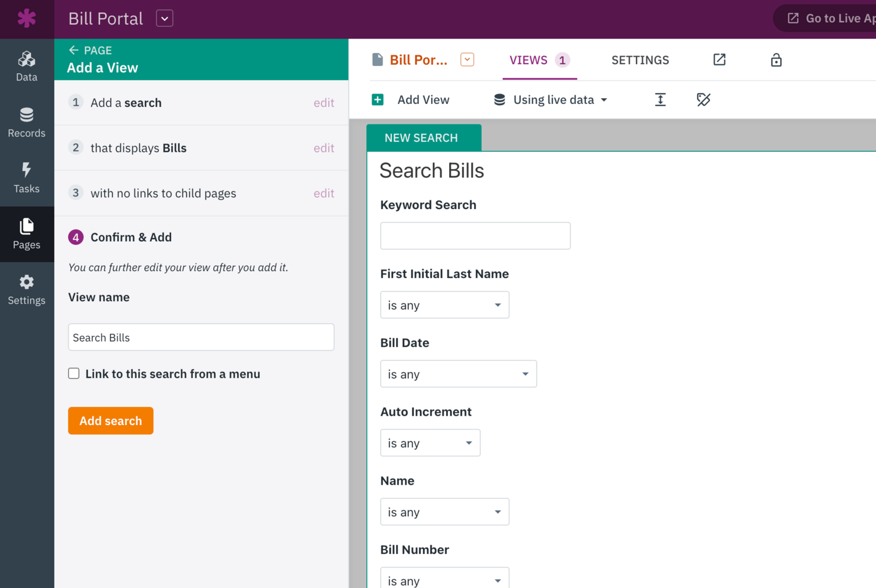Switch to the SETTINGS tab

[640, 60]
